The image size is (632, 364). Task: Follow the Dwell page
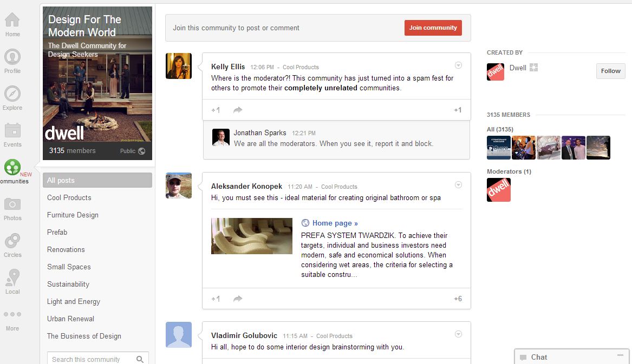click(x=610, y=71)
